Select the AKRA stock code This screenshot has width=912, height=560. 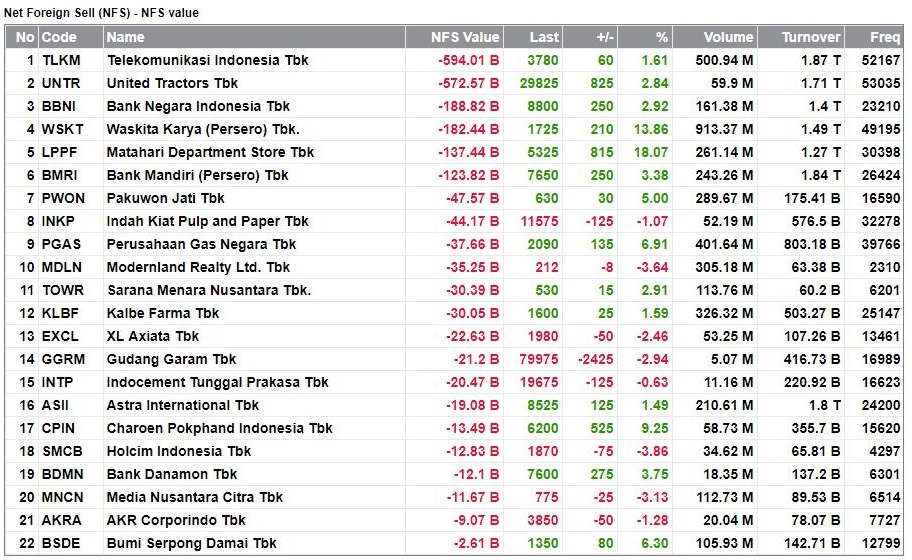pos(61,520)
